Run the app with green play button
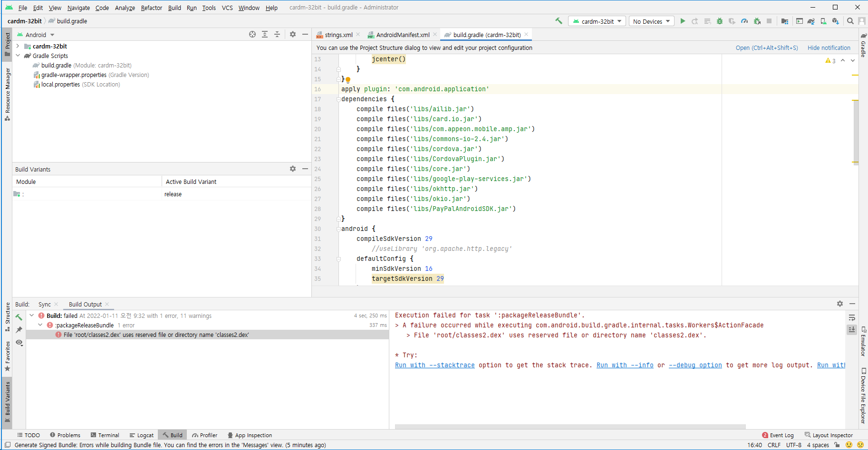The width and height of the screenshot is (868, 450). coord(683,21)
